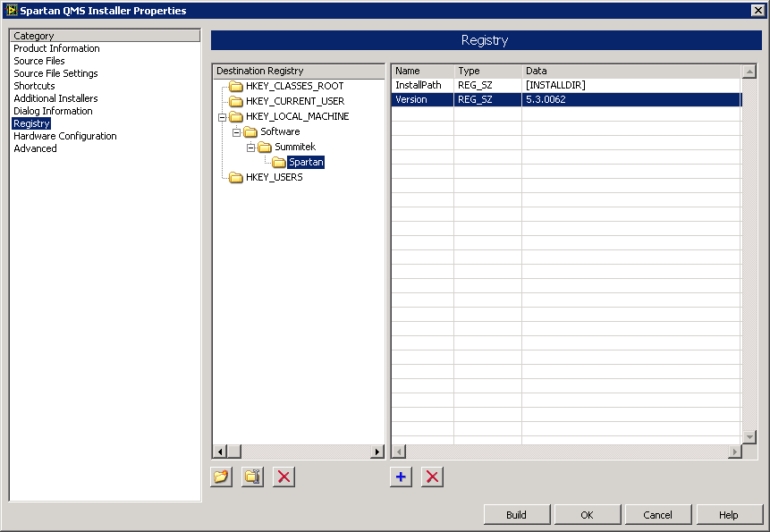The image size is (770, 532).
Task: Click the values table scroll down arrow
Action: click(749, 436)
